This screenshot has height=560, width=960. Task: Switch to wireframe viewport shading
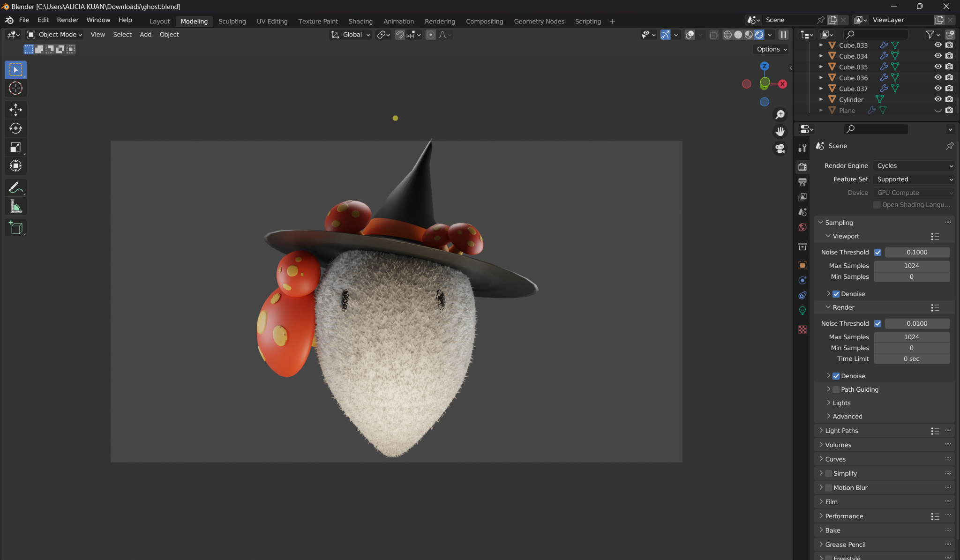tap(727, 35)
